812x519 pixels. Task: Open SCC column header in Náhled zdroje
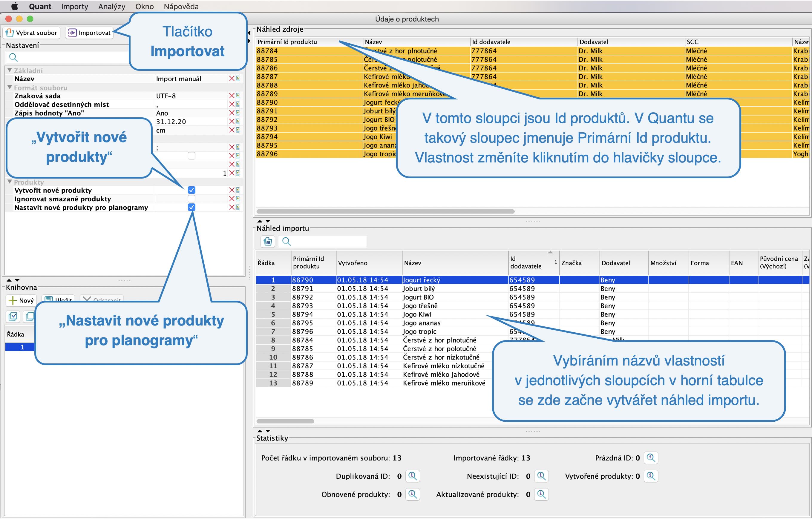click(738, 42)
